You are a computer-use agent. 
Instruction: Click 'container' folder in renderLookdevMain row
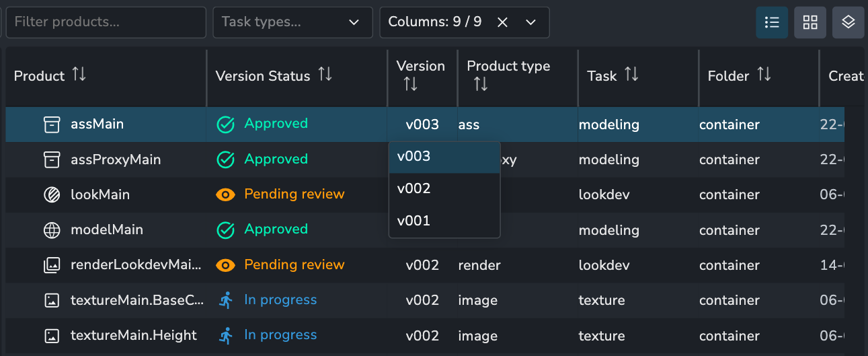click(x=729, y=265)
